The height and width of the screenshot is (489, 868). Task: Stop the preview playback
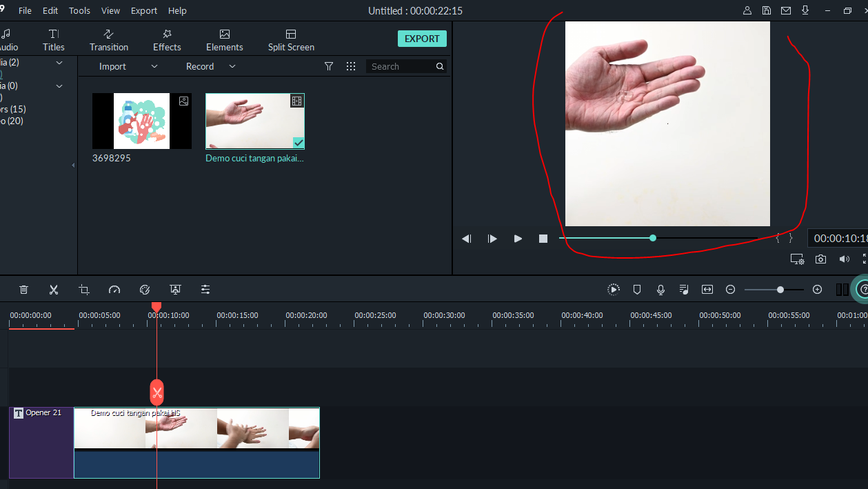543,239
